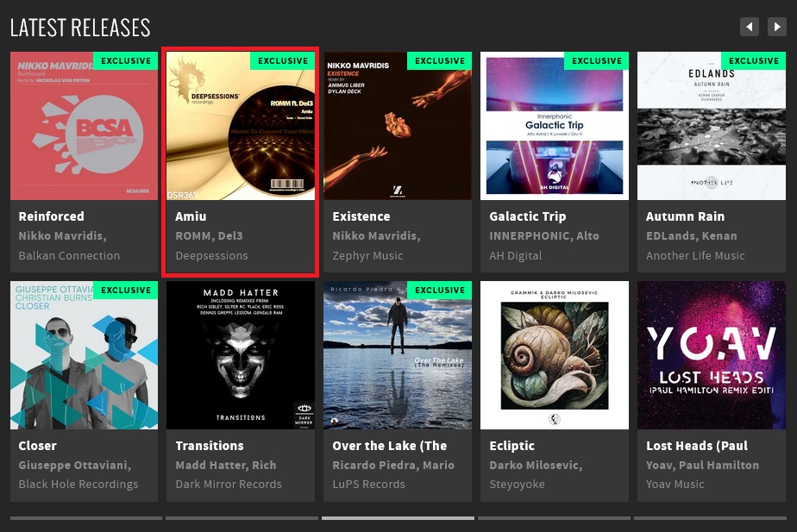Open the Over the Lake cover artwork

pos(398,355)
